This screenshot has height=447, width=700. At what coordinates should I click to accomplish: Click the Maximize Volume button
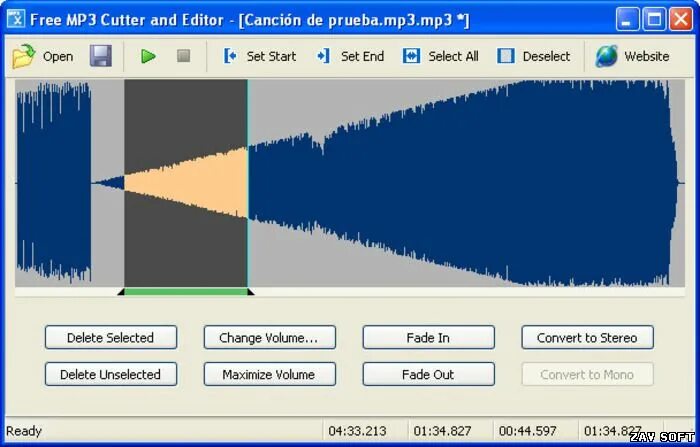pos(270,374)
